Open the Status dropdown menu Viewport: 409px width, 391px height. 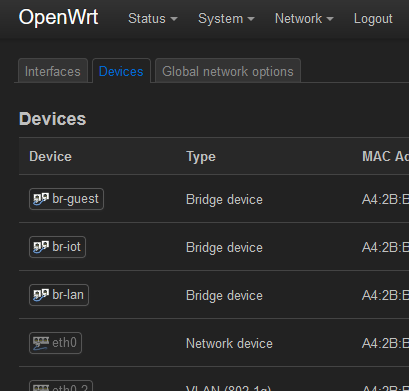tap(153, 19)
